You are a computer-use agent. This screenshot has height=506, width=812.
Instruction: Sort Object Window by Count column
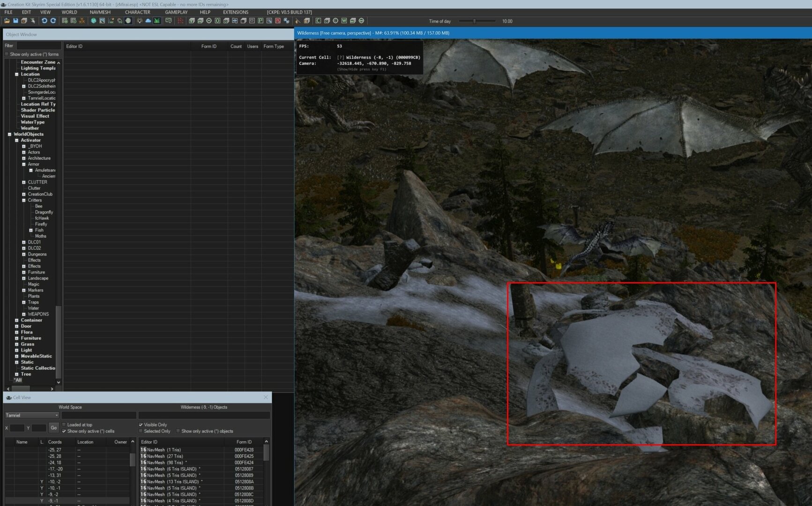pos(236,46)
